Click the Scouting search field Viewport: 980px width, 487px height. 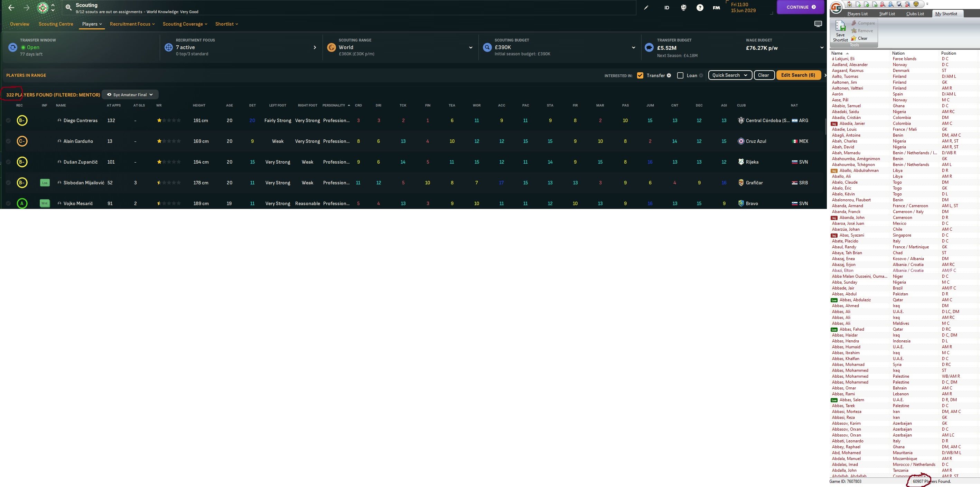(349, 8)
